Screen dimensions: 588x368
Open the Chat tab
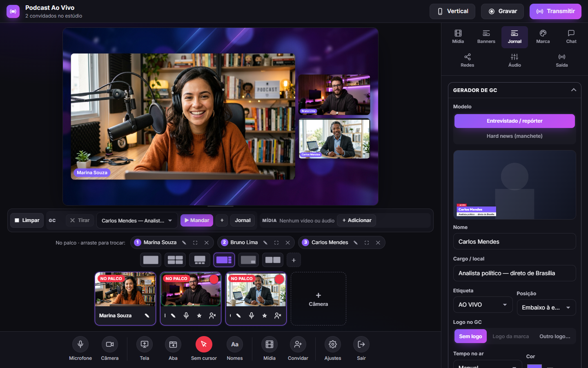tap(571, 37)
